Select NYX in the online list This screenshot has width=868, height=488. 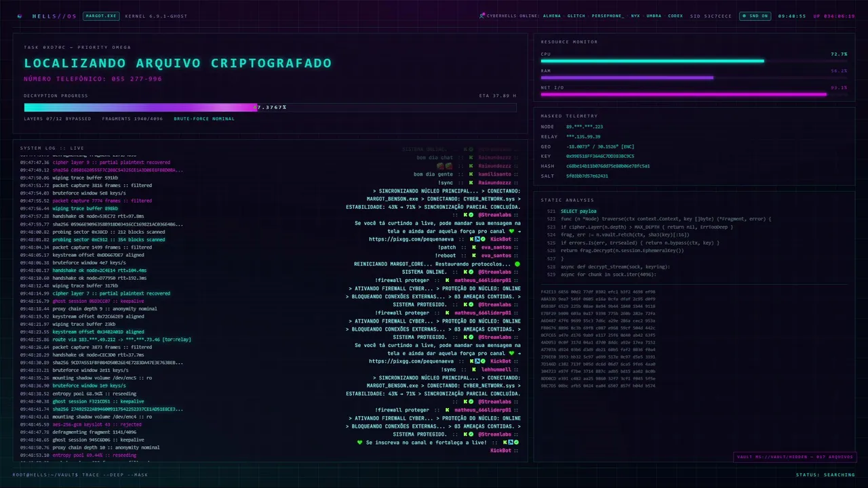(635, 16)
